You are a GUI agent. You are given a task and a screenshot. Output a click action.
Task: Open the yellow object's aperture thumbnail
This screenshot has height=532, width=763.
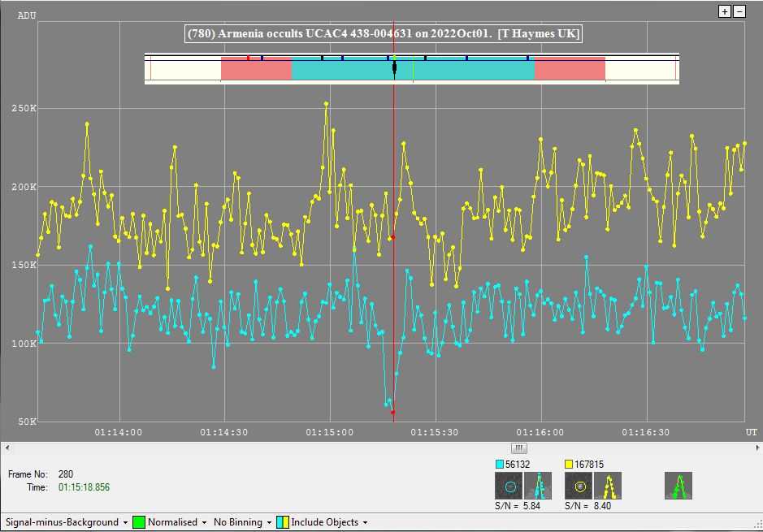[579, 487]
